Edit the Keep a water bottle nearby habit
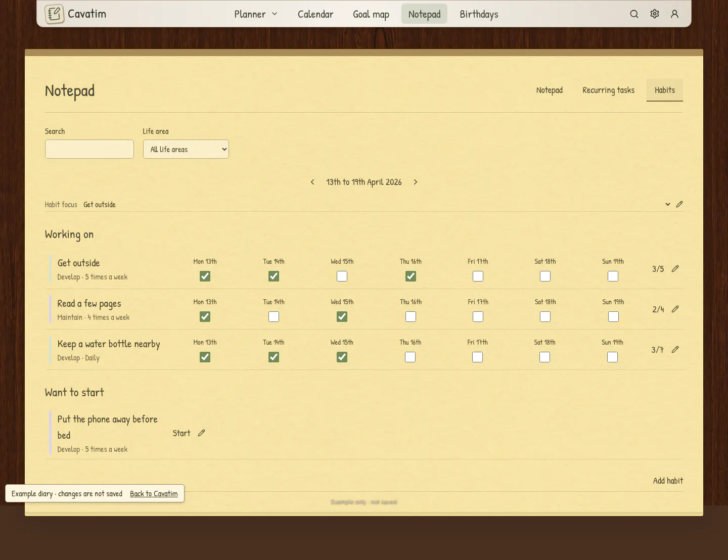The image size is (728, 560). point(675,350)
